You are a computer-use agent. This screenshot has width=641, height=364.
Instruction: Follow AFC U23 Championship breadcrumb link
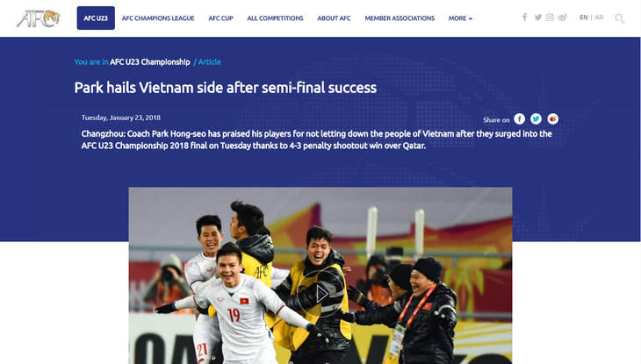(x=149, y=62)
